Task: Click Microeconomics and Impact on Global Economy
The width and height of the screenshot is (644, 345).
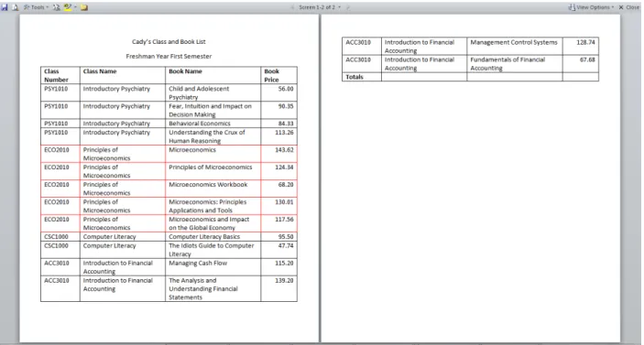Action: 213,223
